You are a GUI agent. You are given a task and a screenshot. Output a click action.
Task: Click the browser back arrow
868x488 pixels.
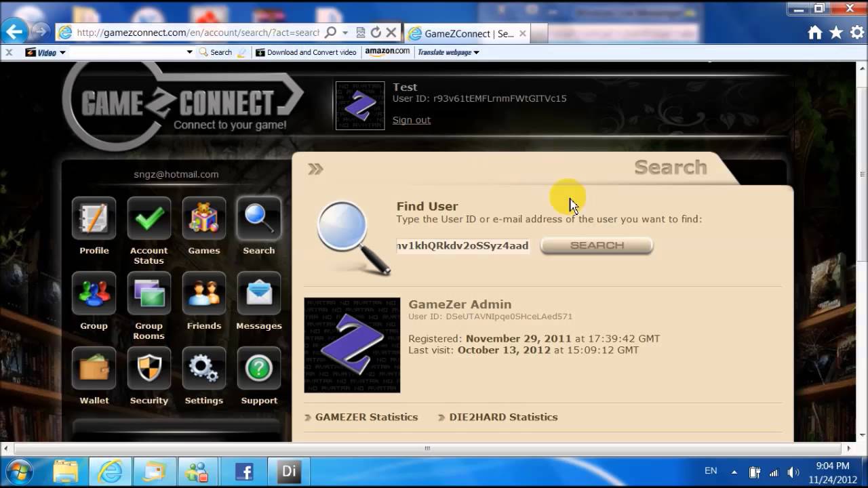tap(14, 31)
